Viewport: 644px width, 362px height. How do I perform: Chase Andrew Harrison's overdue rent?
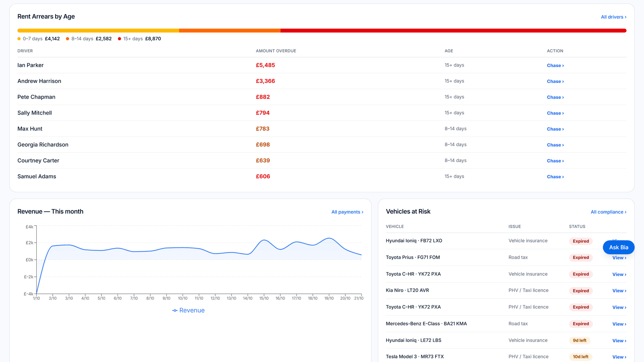[555, 81]
